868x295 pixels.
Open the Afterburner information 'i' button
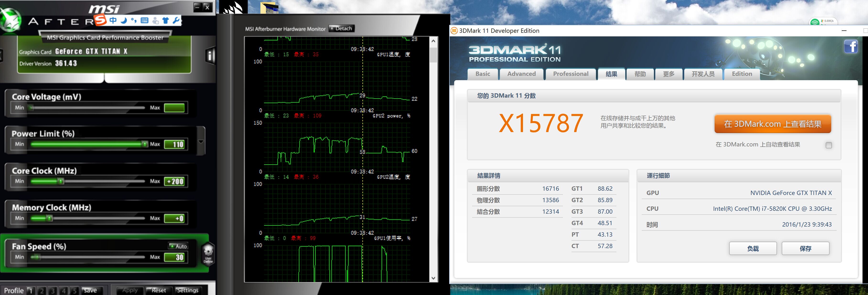coord(210,56)
